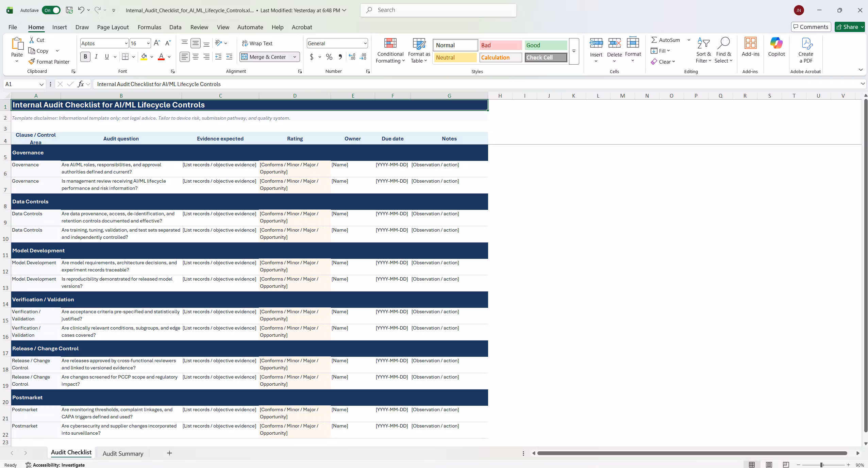Click the Accounting Number Format dollar icon
Image resolution: width=868 pixels, height=468 pixels.
tap(312, 57)
